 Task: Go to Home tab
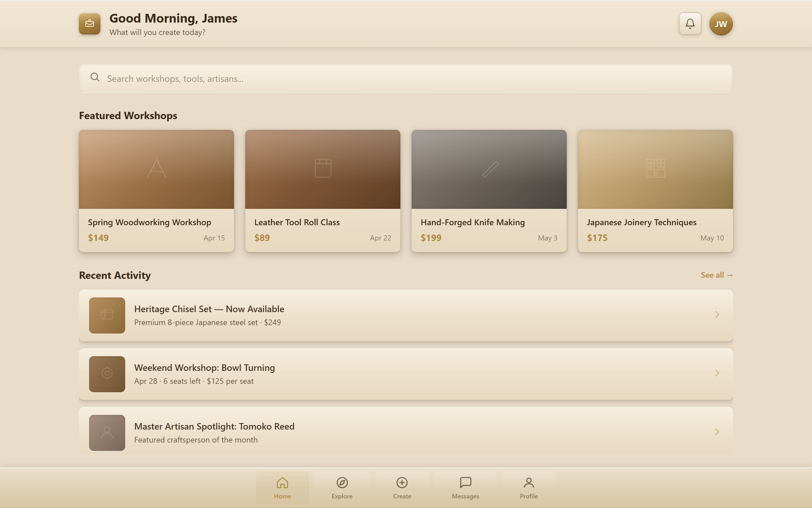pyautogui.click(x=282, y=487)
